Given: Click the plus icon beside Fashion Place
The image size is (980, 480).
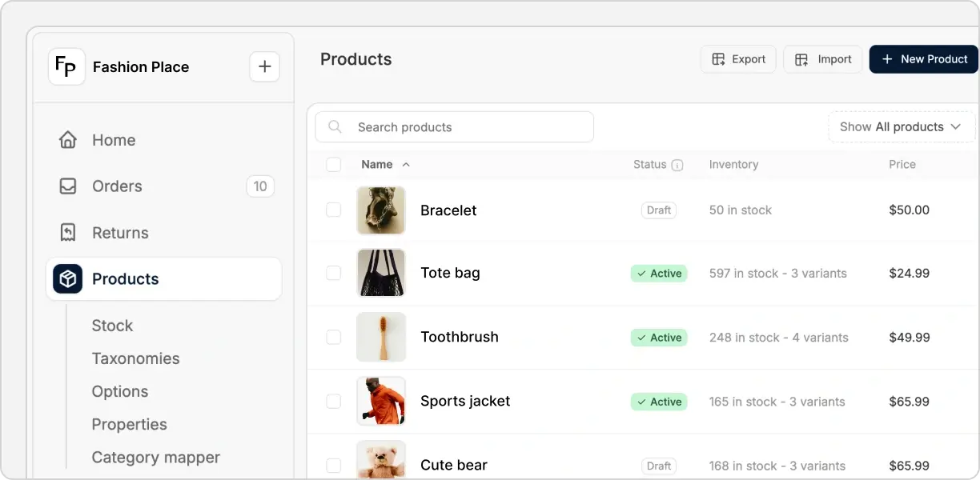Looking at the screenshot, I should [x=264, y=66].
